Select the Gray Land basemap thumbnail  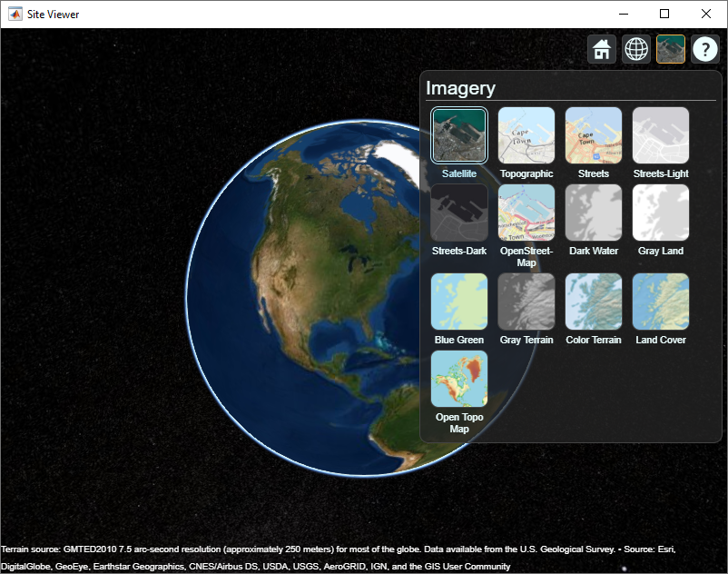[661, 213]
